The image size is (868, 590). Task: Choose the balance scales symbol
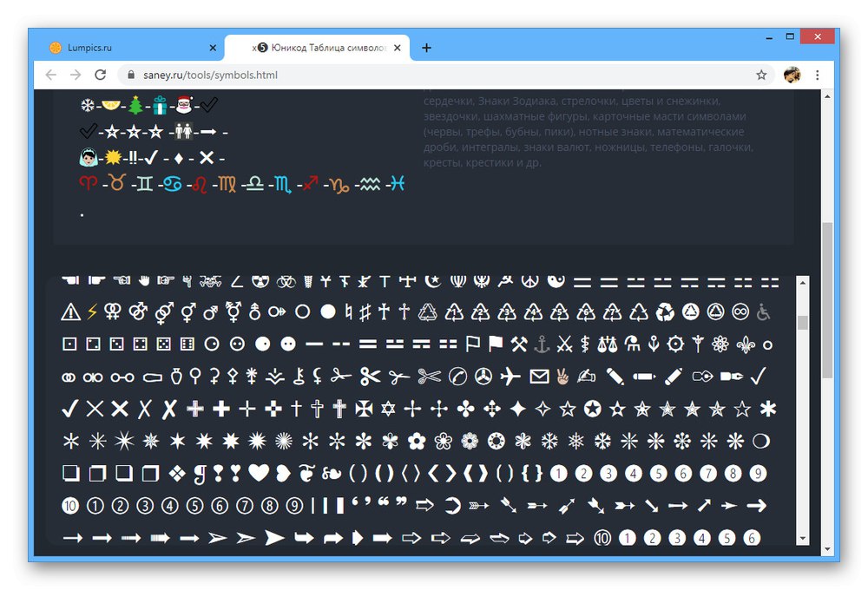(x=607, y=344)
